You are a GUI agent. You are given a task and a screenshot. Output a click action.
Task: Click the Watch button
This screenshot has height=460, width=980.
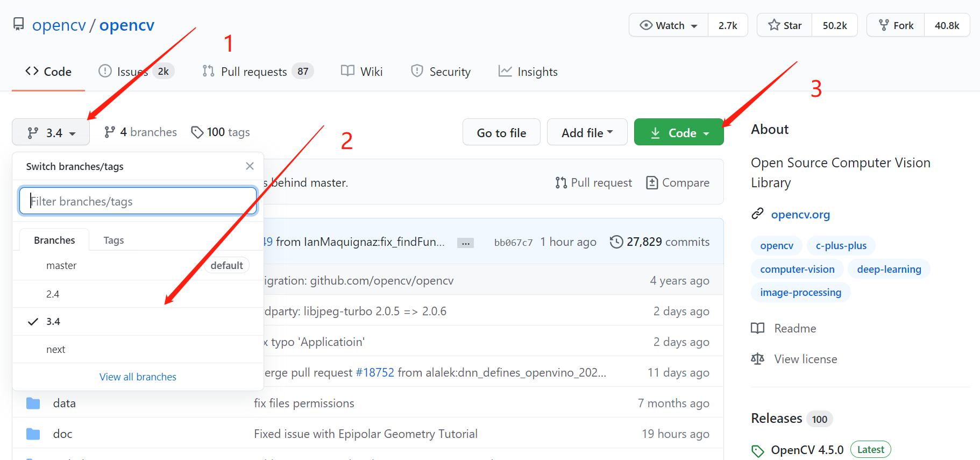[x=669, y=25]
